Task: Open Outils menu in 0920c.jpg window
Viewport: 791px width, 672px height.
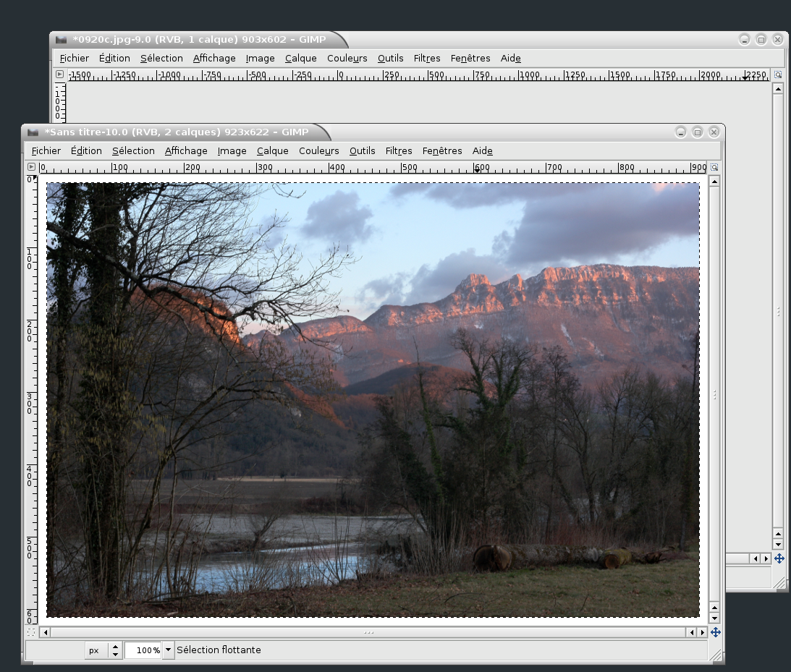Action: tap(390, 58)
